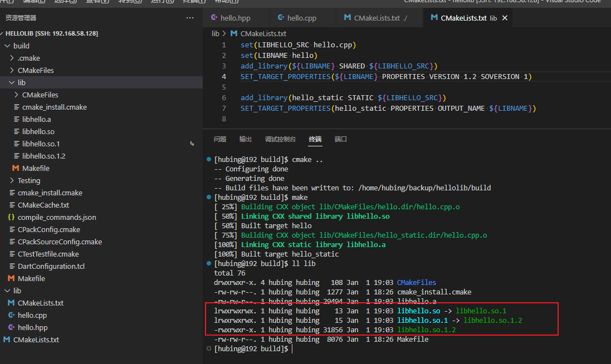The width and height of the screenshot is (611, 364).
Task: Select the CMakeLists.txt lib active tab
Action: coord(468,18)
